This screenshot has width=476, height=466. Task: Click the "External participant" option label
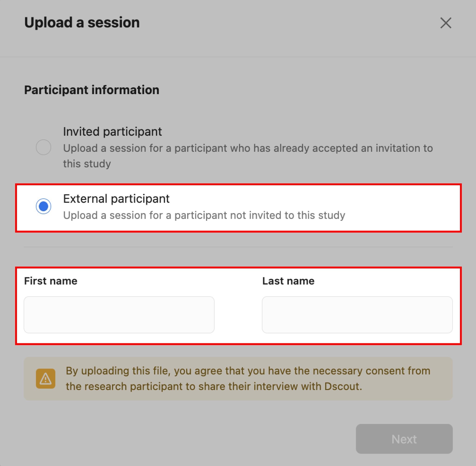click(x=116, y=199)
